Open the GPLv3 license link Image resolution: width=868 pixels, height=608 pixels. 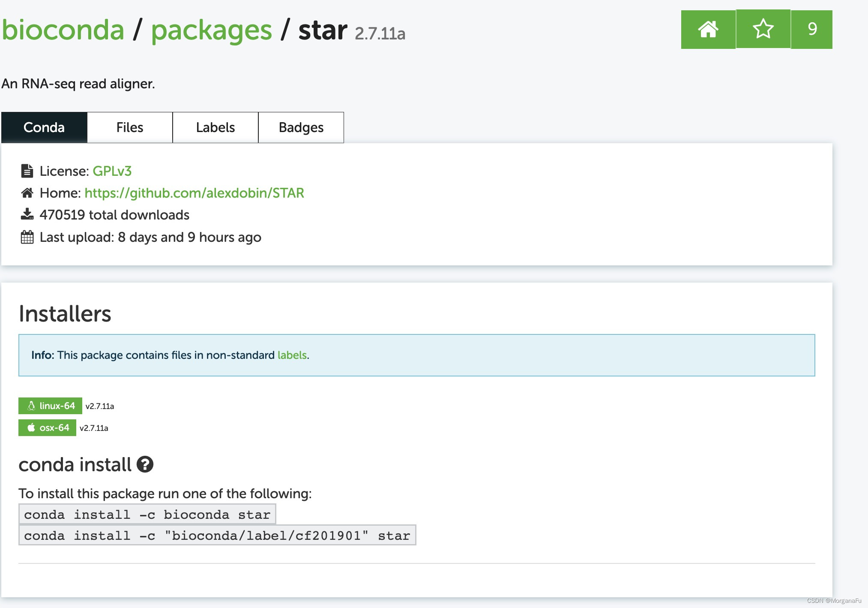(x=112, y=171)
